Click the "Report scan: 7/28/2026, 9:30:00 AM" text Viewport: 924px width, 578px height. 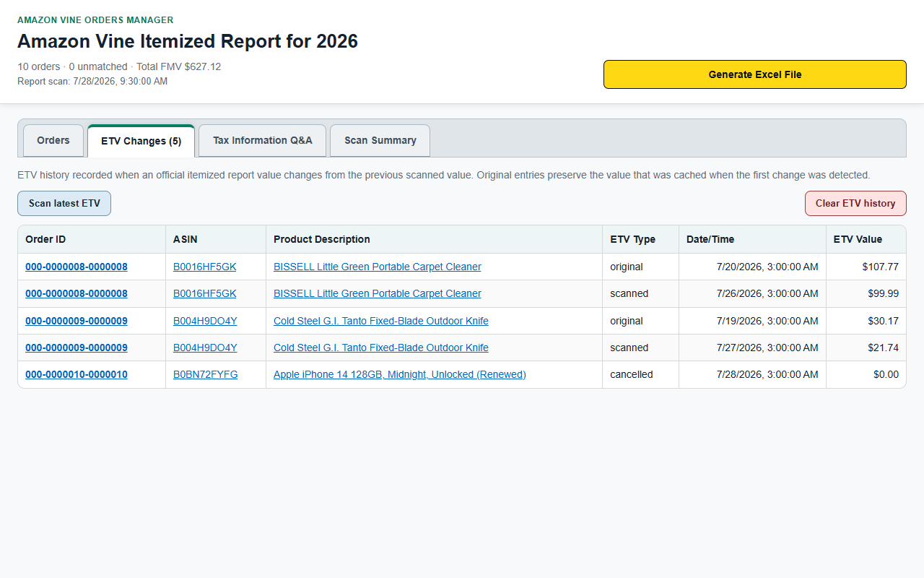tap(92, 81)
